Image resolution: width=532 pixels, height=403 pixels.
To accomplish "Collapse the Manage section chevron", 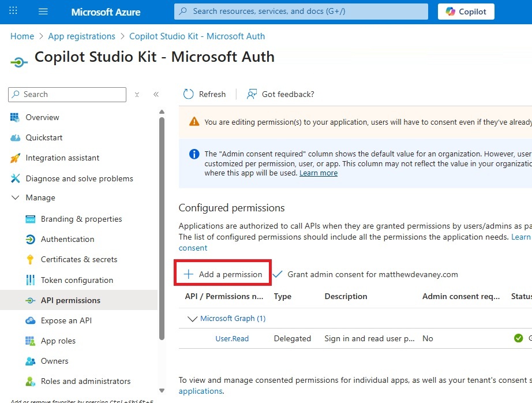I will [x=15, y=197].
